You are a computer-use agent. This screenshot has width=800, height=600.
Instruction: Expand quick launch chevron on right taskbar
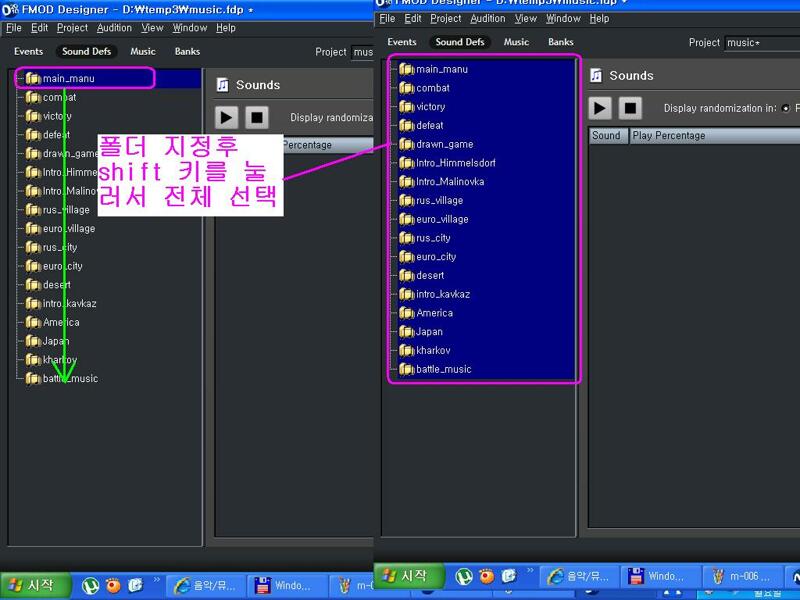[x=530, y=570]
